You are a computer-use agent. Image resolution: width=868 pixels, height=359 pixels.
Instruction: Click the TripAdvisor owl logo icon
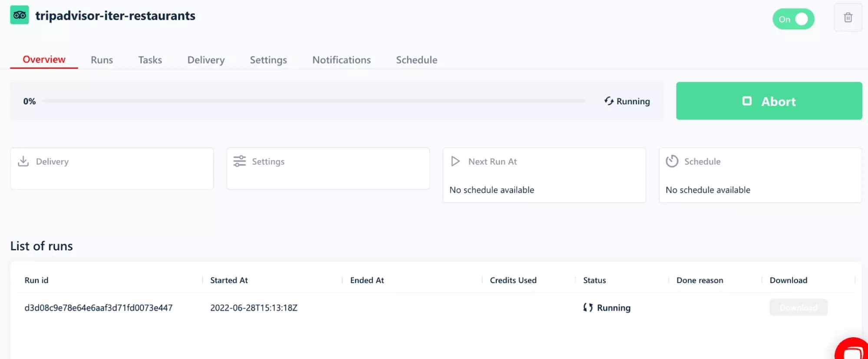[x=20, y=15]
